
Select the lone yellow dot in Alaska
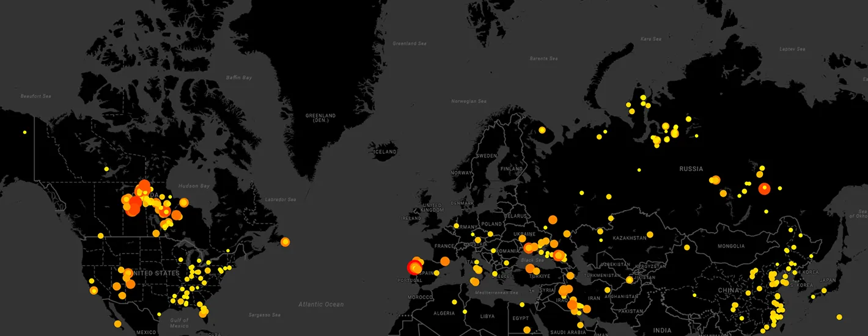point(25,133)
